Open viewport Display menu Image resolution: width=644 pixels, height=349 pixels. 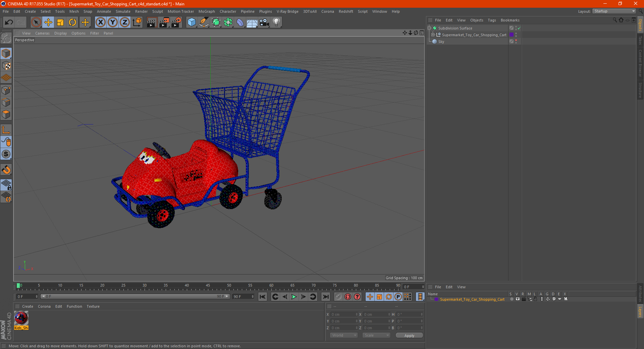60,33
